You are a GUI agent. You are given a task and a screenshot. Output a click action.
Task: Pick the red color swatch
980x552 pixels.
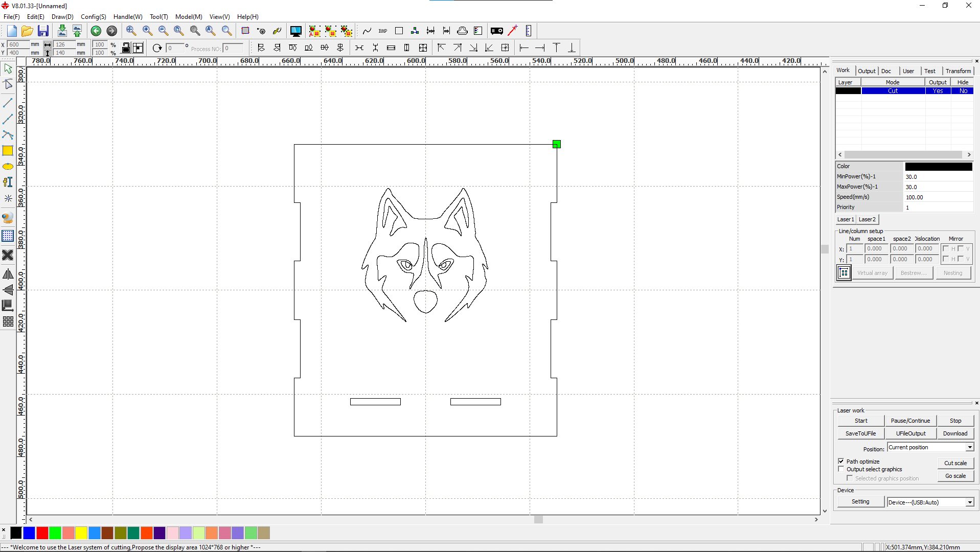pos(42,533)
